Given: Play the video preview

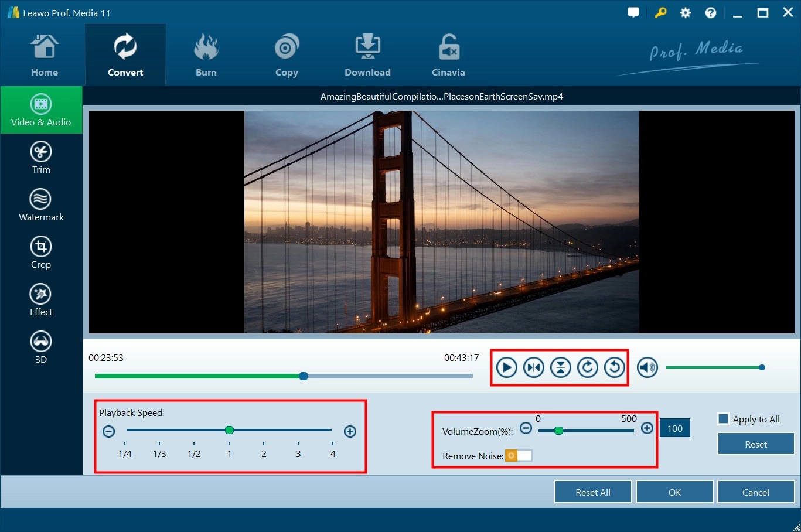Looking at the screenshot, I should (x=507, y=367).
